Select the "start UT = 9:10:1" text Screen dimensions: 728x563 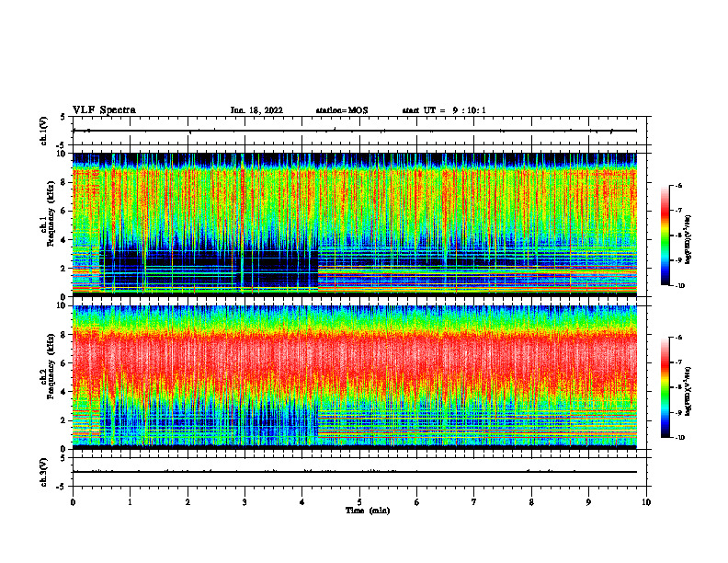point(444,110)
